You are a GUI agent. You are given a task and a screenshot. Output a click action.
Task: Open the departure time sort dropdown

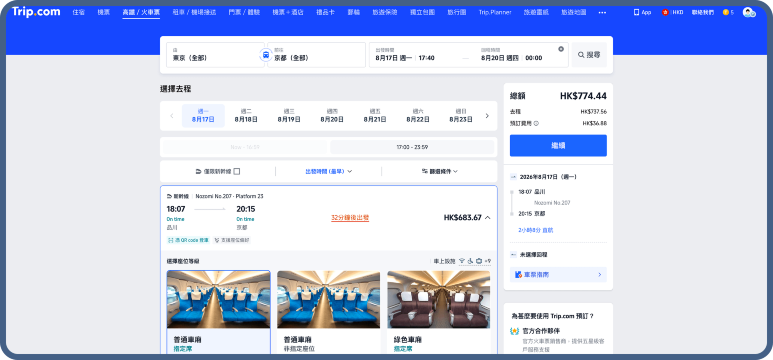(x=328, y=171)
